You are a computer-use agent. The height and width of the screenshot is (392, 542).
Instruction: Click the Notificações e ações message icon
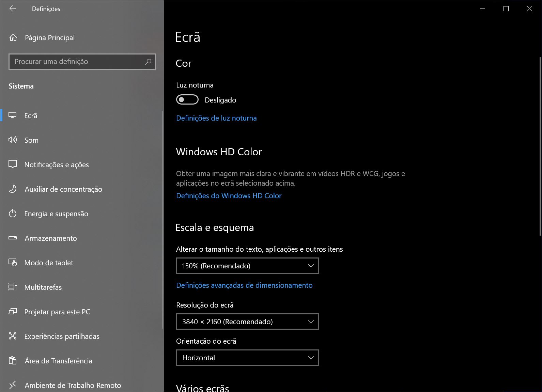(13, 164)
